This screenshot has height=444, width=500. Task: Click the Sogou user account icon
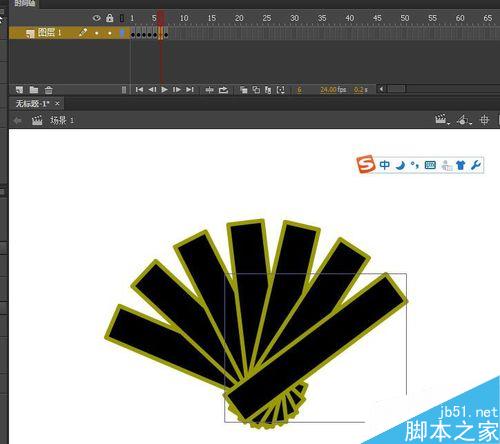point(447,165)
